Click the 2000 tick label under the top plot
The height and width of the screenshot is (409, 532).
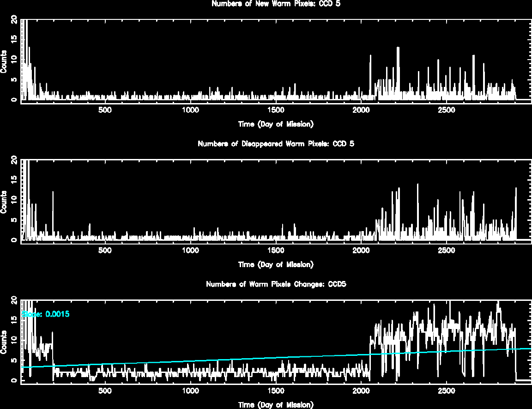pos(361,110)
